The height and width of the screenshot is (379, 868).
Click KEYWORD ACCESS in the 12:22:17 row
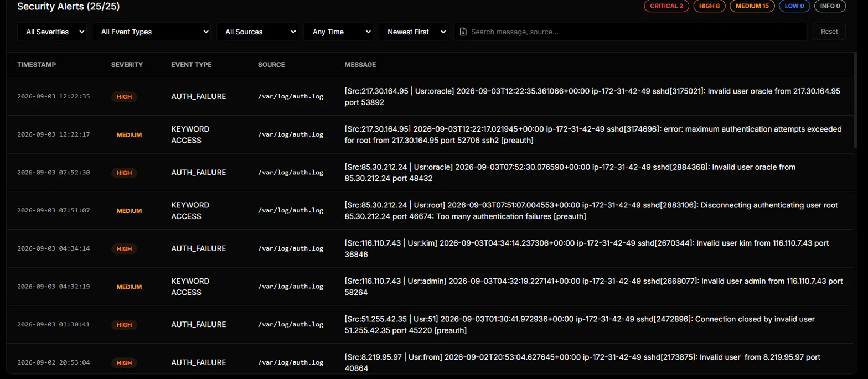click(190, 134)
